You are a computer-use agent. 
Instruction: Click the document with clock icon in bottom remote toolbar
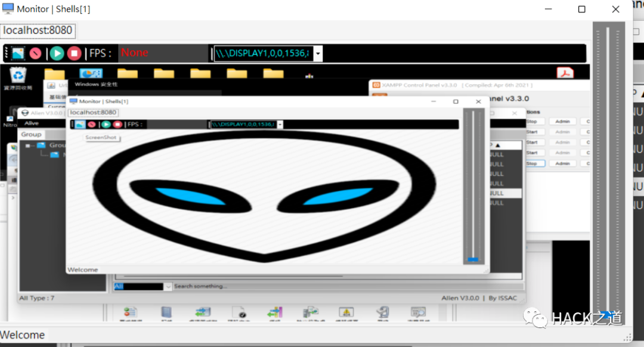(x=239, y=313)
